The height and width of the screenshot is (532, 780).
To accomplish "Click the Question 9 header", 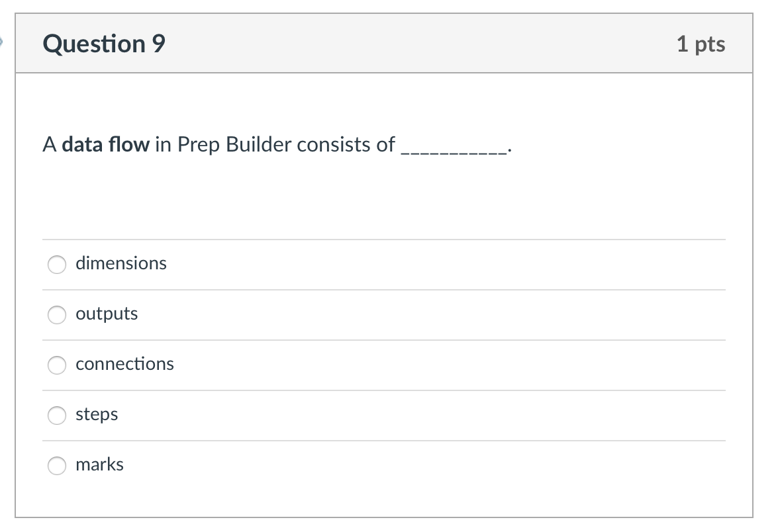I will 103,44.
